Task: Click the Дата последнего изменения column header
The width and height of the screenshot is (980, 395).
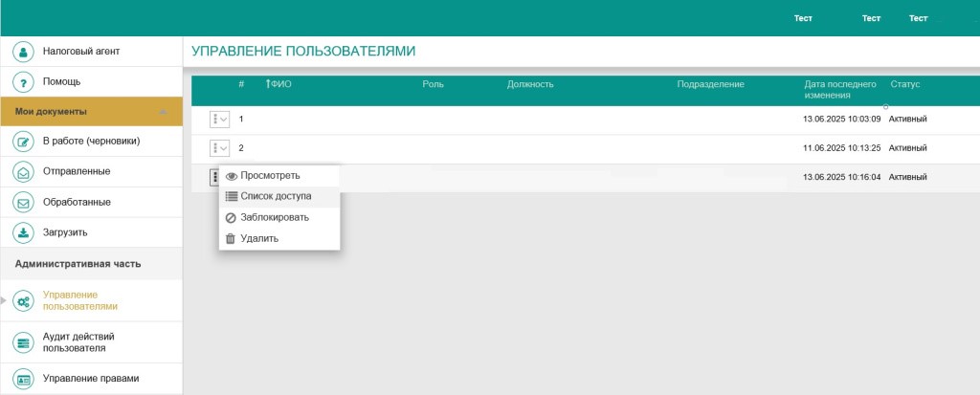Action: coord(839,90)
